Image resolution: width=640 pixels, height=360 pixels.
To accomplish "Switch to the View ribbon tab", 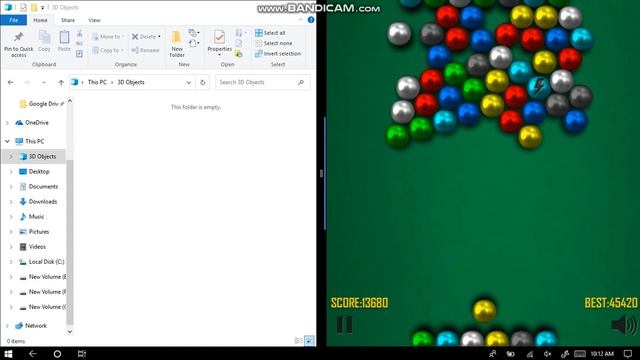I will 94,20.
